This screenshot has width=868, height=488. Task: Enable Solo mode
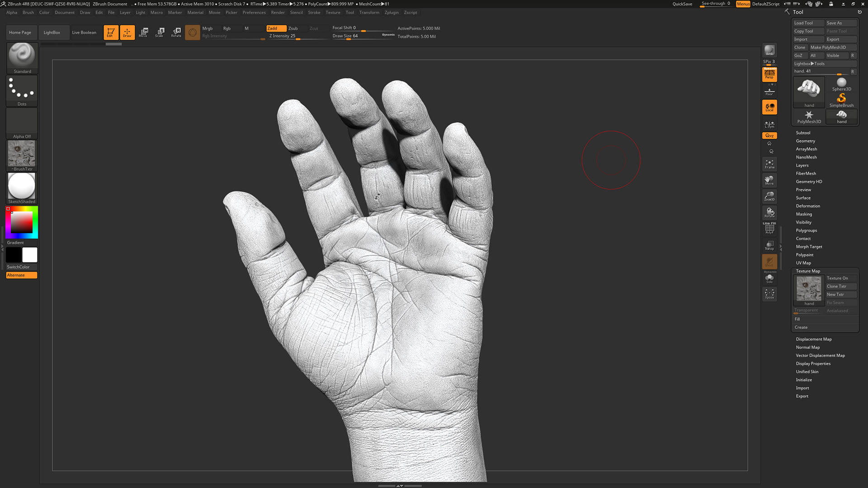pyautogui.click(x=769, y=278)
